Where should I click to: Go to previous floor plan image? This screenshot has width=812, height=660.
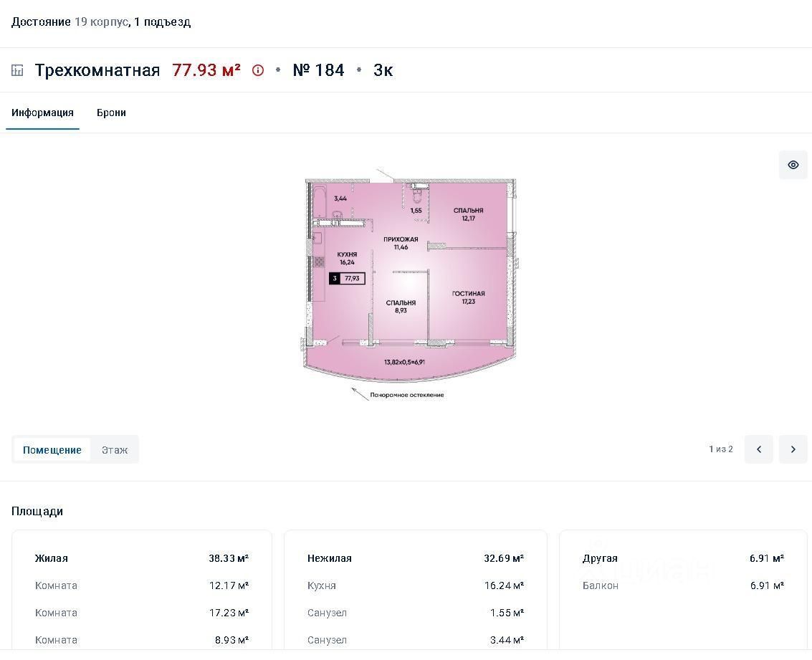pos(758,449)
